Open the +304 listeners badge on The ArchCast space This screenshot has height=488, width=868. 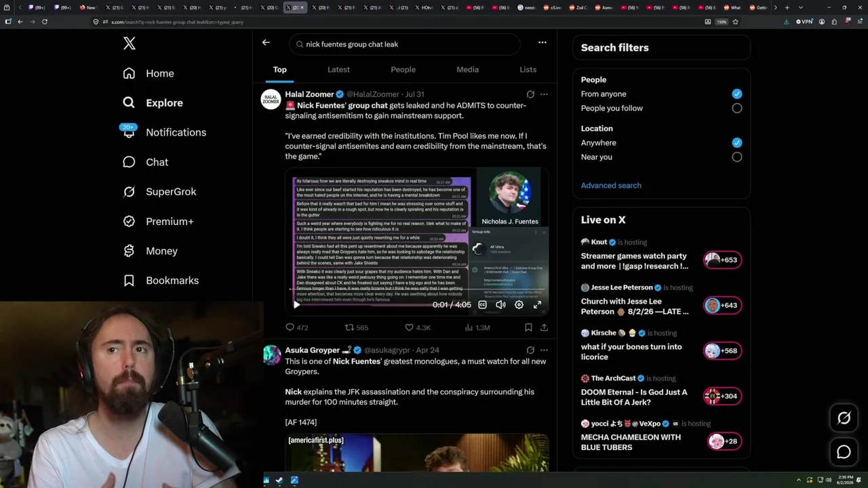722,396
